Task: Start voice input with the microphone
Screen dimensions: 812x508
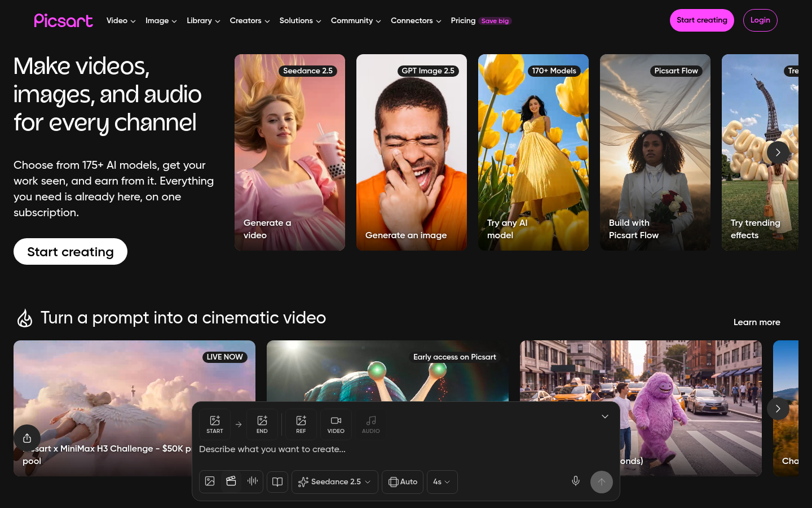Action: click(x=576, y=481)
